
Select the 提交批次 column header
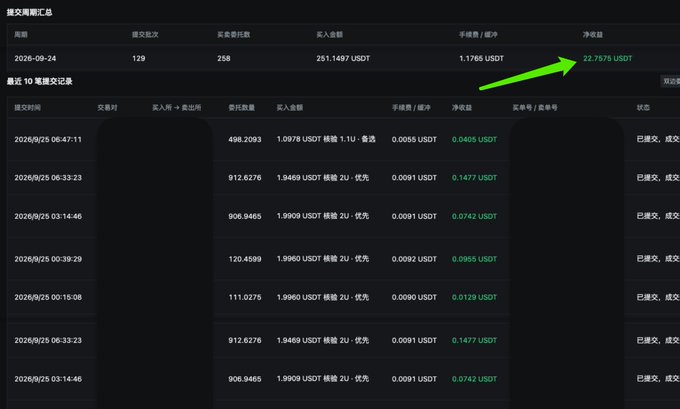(x=145, y=34)
